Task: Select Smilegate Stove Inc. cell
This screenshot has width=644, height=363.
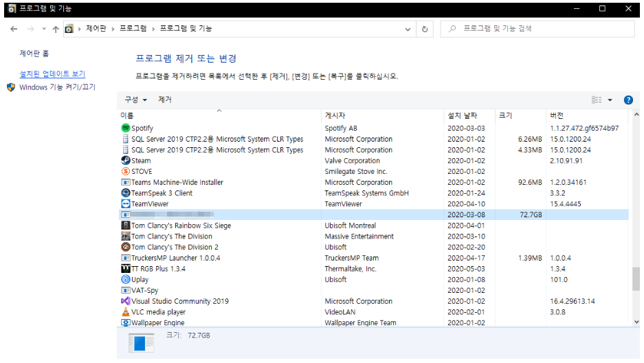Action: (356, 171)
